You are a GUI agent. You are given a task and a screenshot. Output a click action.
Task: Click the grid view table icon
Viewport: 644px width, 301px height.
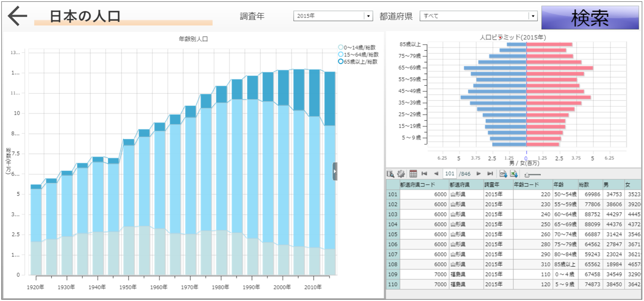pyautogui.click(x=413, y=174)
